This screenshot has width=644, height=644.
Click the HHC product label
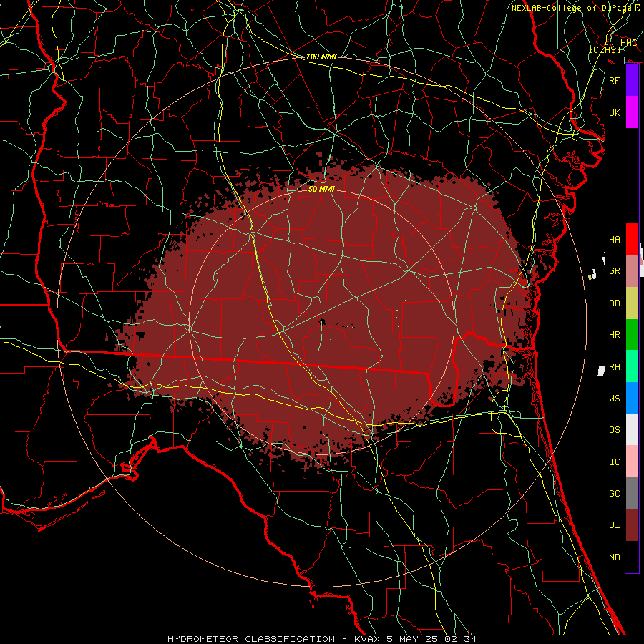[x=628, y=43]
